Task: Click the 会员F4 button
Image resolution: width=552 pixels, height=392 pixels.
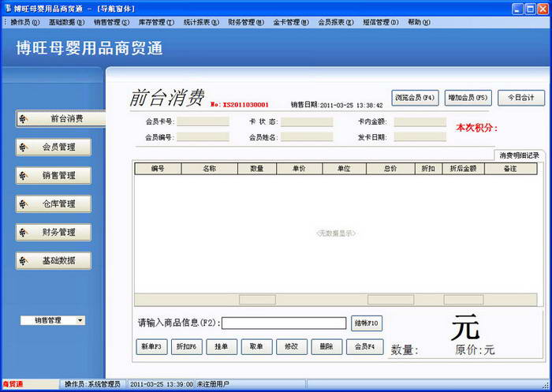Action: 364,346
